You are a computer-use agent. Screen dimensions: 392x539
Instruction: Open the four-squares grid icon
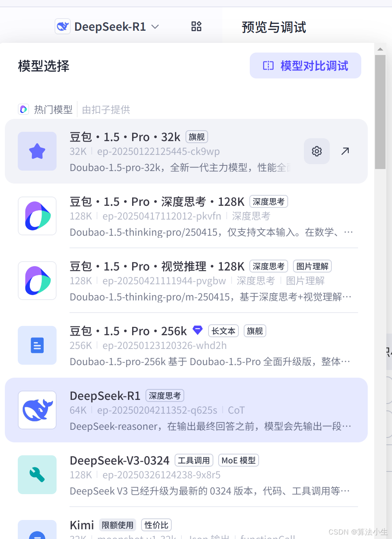196,27
